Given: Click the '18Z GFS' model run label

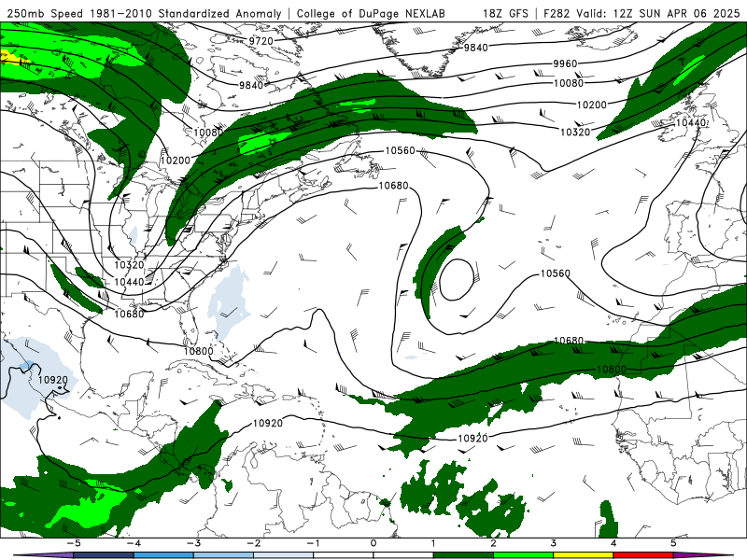Looking at the screenshot, I should tap(505, 13).
